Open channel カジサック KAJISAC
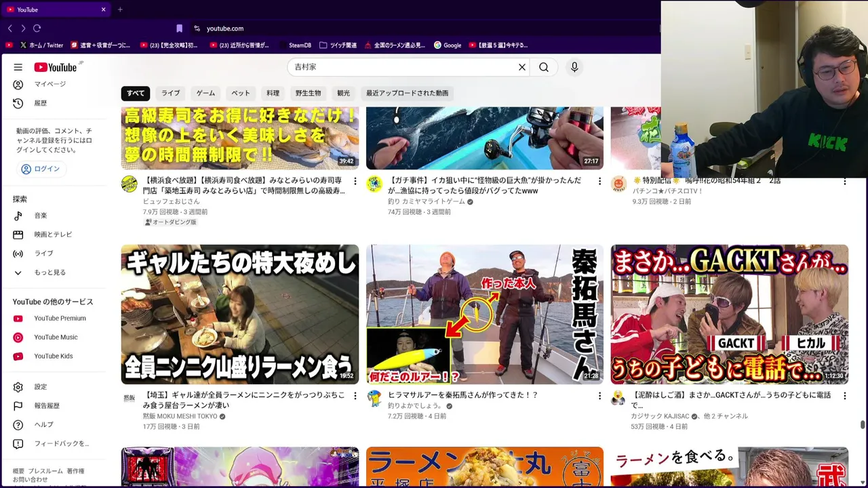This screenshot has height=488, width=868. pyautogui.click(x=660, y=416)
